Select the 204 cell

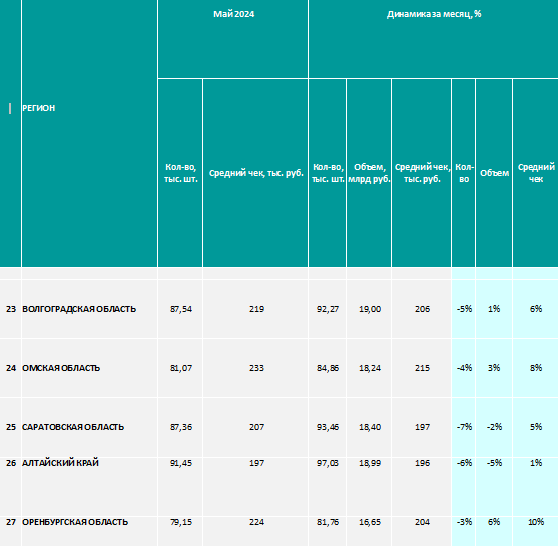coord(422,531)
